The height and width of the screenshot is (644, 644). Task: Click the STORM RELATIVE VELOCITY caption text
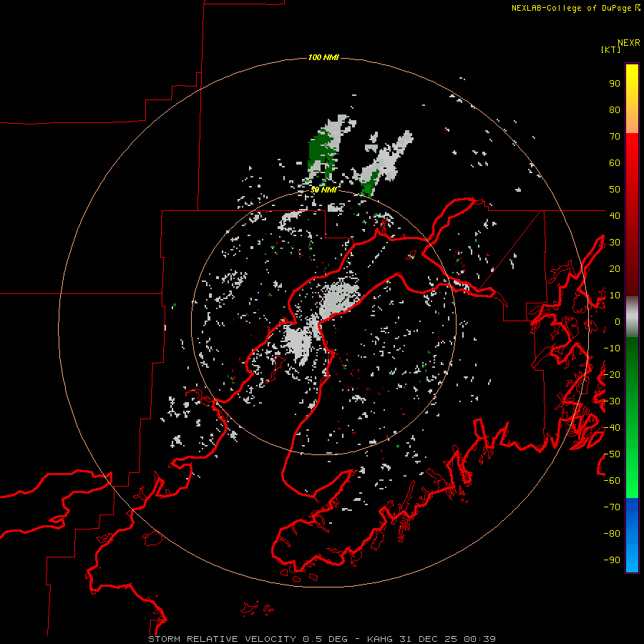pyautogui.click(x=222, y=639)
